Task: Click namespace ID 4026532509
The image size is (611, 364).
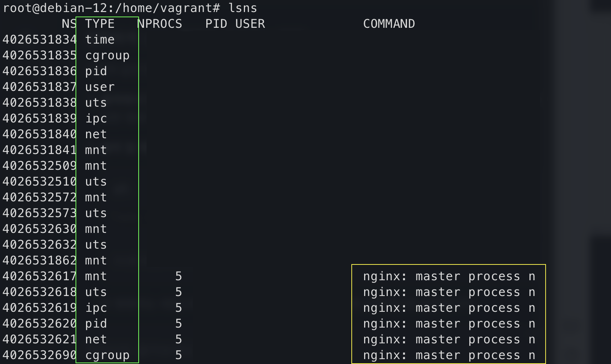Action: click(x=39, y=166)
